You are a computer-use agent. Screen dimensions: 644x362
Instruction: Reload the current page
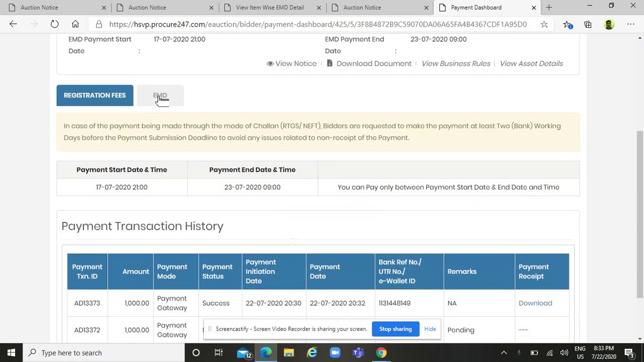coord(54,24)
